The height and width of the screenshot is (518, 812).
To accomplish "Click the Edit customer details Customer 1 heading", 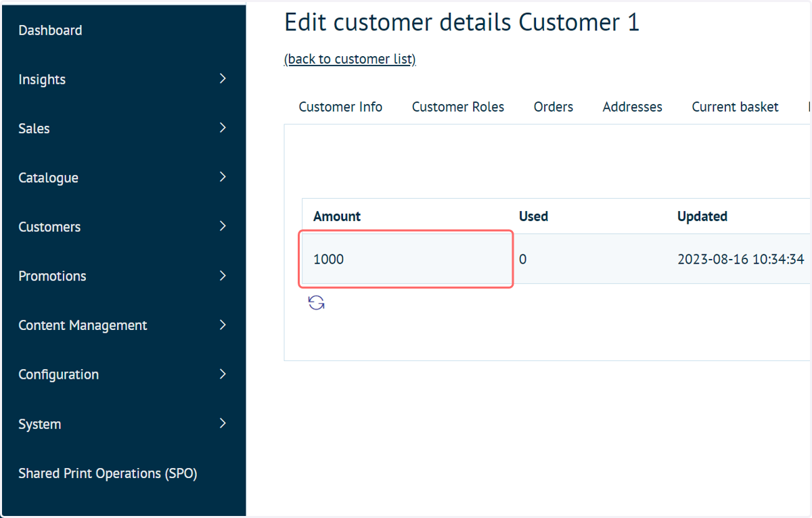I will coord(461,23).
